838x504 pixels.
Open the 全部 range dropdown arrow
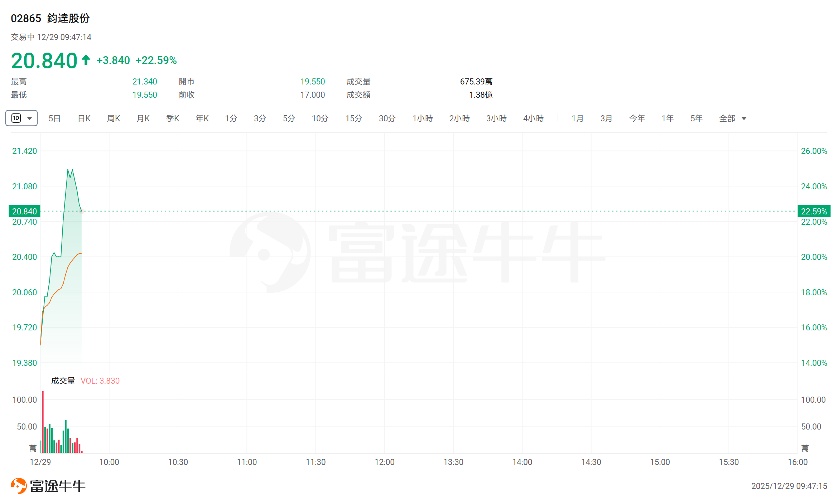click(x=744, y=118)
